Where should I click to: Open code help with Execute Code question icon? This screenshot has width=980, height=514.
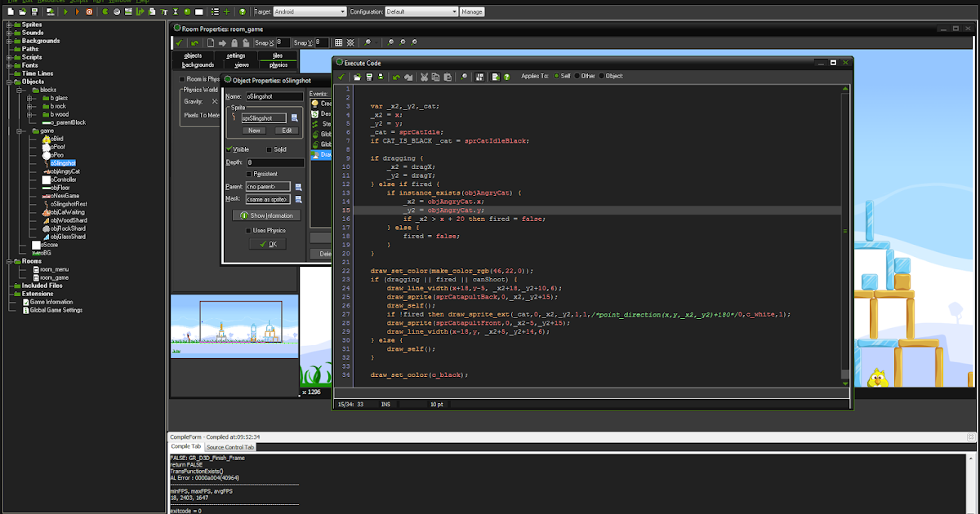click(506, 77)
